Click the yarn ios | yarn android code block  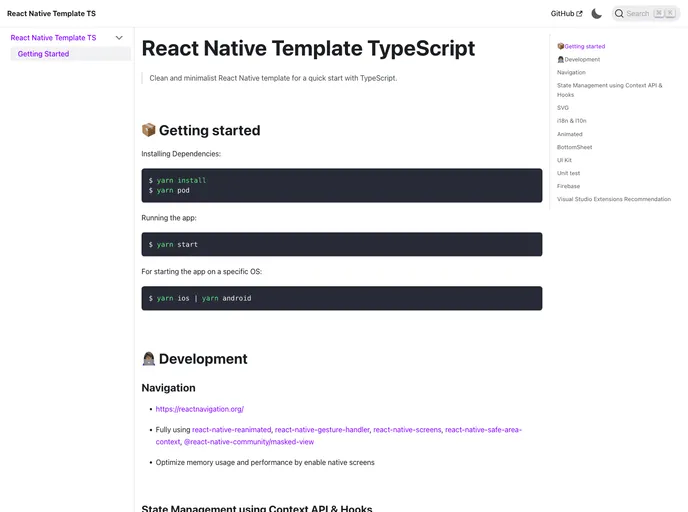[x=342, y=298]
